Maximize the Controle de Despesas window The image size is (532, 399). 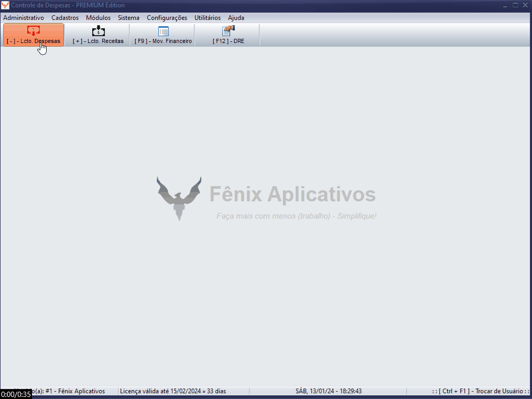click(515, 5)
